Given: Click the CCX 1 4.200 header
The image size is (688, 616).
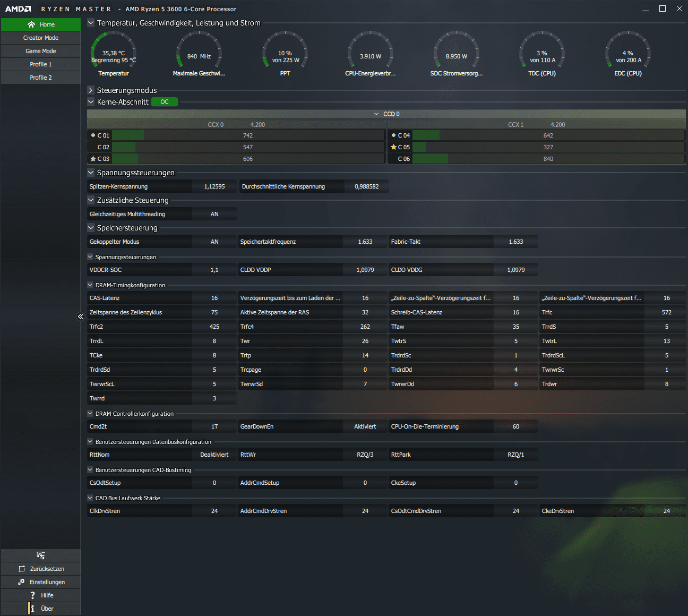Looking at the screenshot, I should (537, 125).
